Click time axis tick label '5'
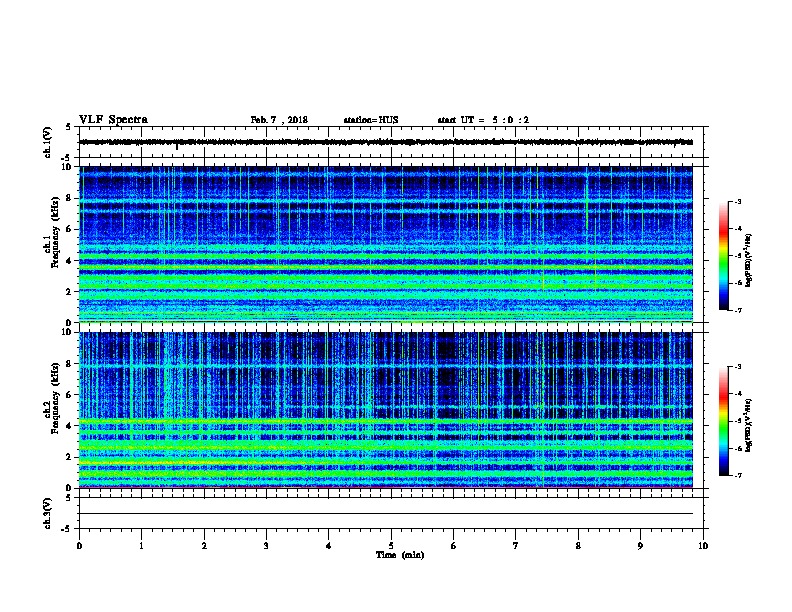This screenshot has width=792, height=612. coord(391,546)
